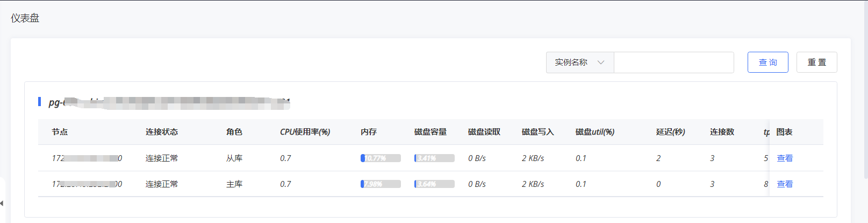Click the 7.98% memory bar of 主库
The height and width of the screenshot is (223, 868).
coord(381,184)
